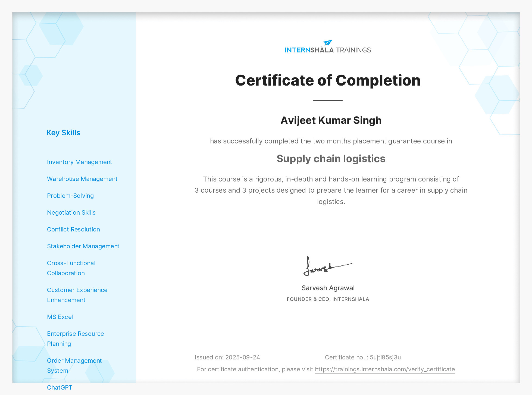Select 'Inventory Management' skill
Image resolution: width=532 pixels, height=395 pixels.
tap(79, 162)
